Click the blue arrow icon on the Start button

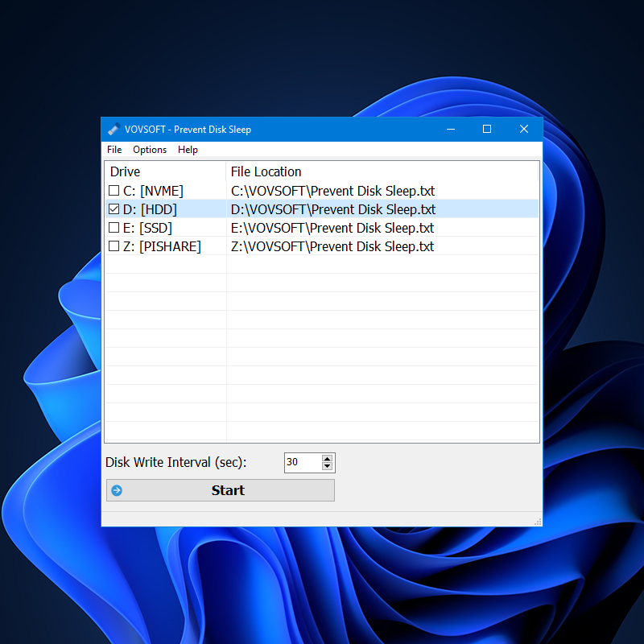tap(116, 490)
